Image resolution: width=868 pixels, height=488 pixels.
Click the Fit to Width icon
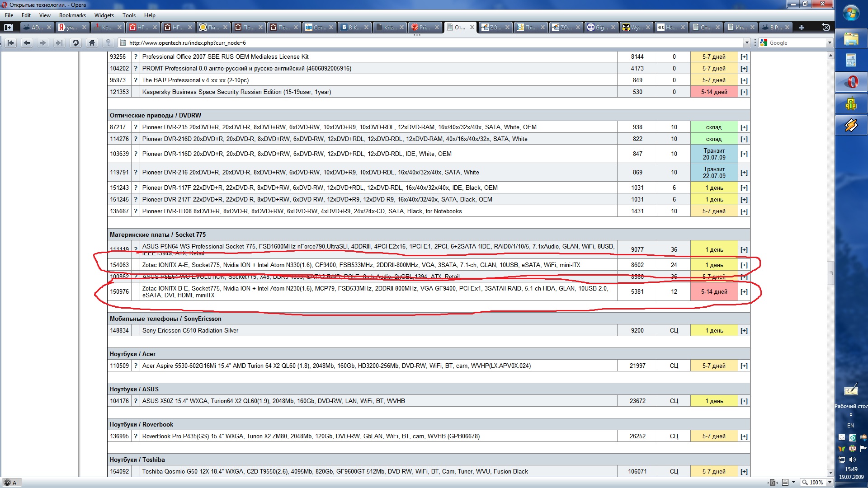tap(773, 483)
